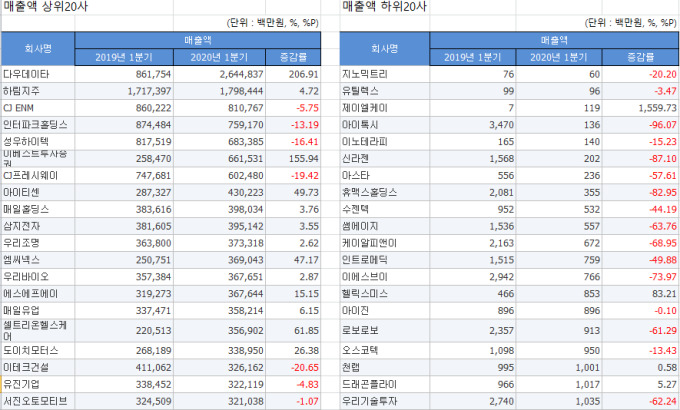Viewport: 680px width, 410px height.
Task: Select the 'CJ ENM' company cell
Action: [38, 108]
